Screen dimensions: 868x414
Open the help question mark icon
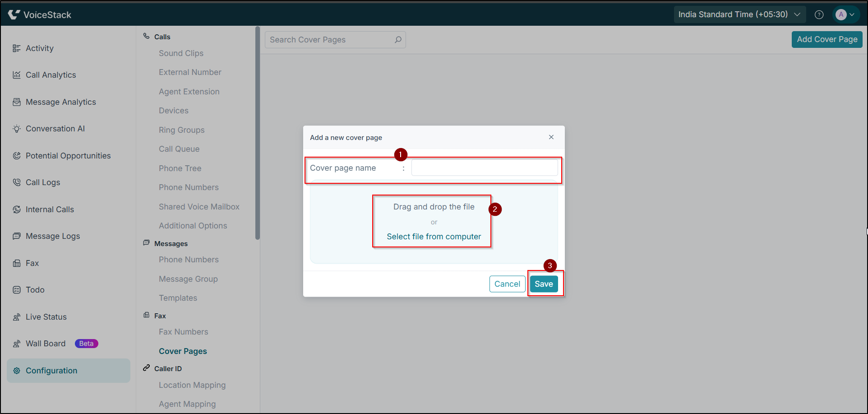819,14
